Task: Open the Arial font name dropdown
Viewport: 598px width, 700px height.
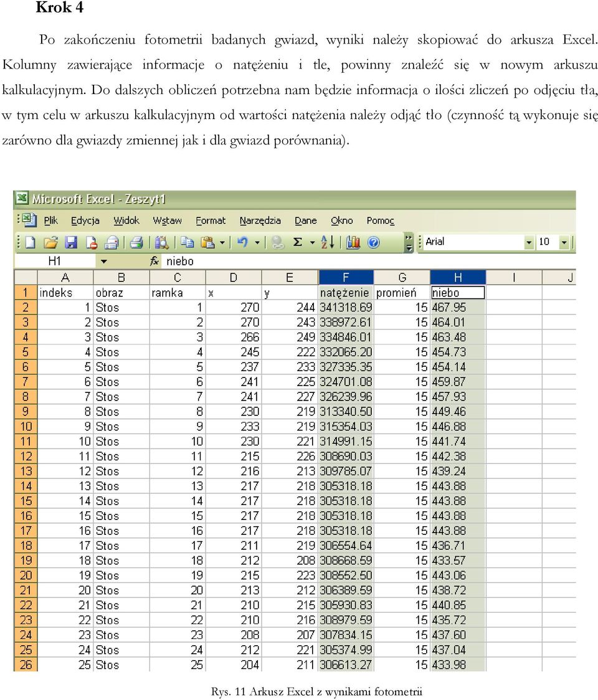Action: pos(529,242)
